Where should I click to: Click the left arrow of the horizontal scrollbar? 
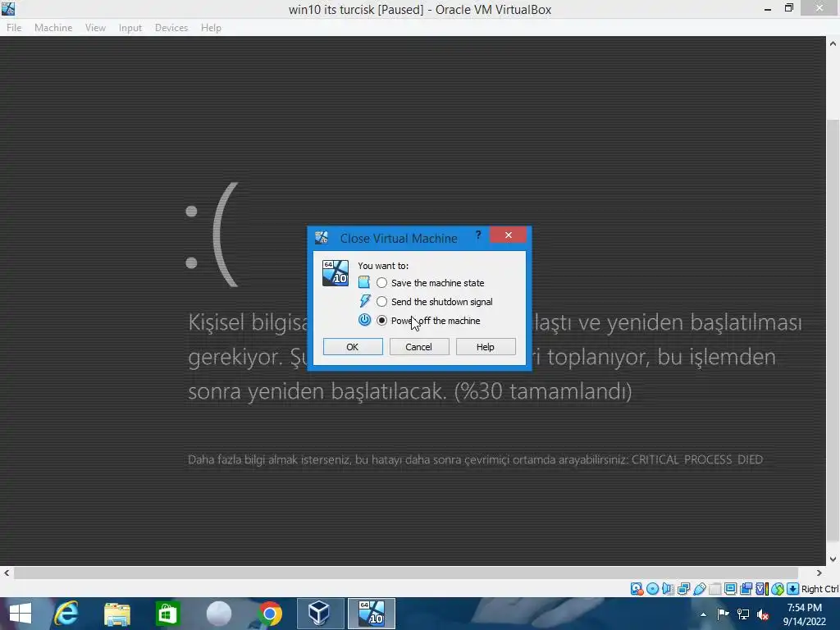click(x=7, y=573)
